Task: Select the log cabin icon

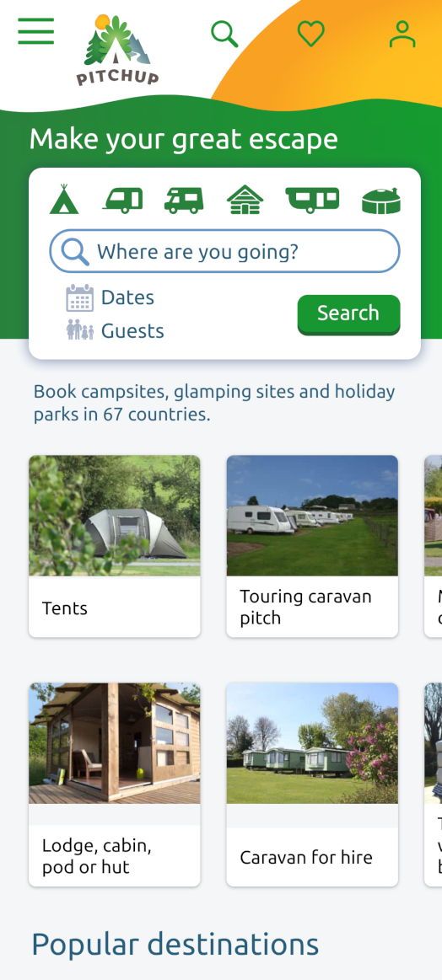Action: coord(245,200)
